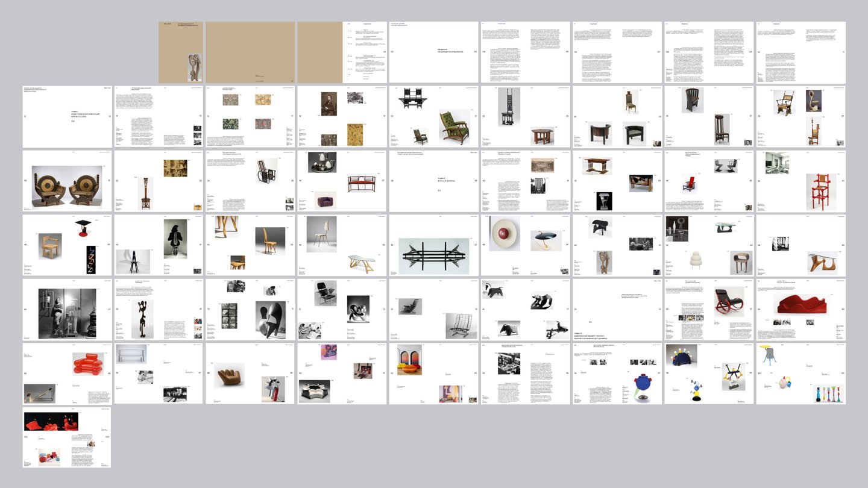Select the Chapter III title spread

tap(617, 309)
